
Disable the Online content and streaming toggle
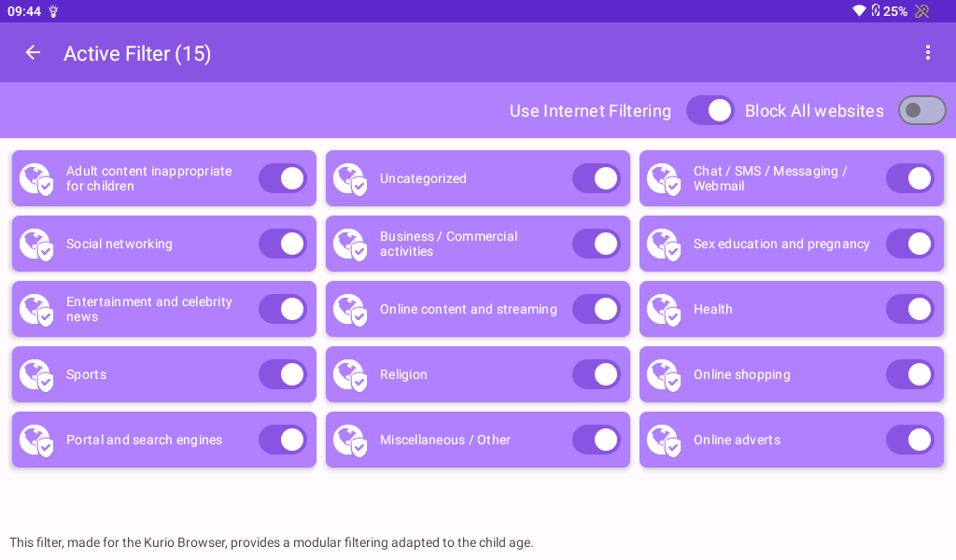coord(596,310)
